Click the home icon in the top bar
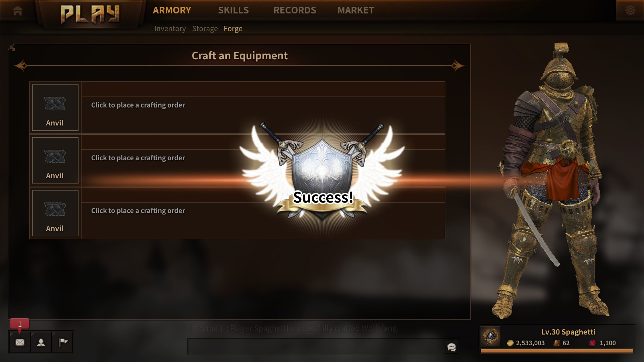Screen dimensions: 644x362 pyautogui.click(x=17, y=11)
